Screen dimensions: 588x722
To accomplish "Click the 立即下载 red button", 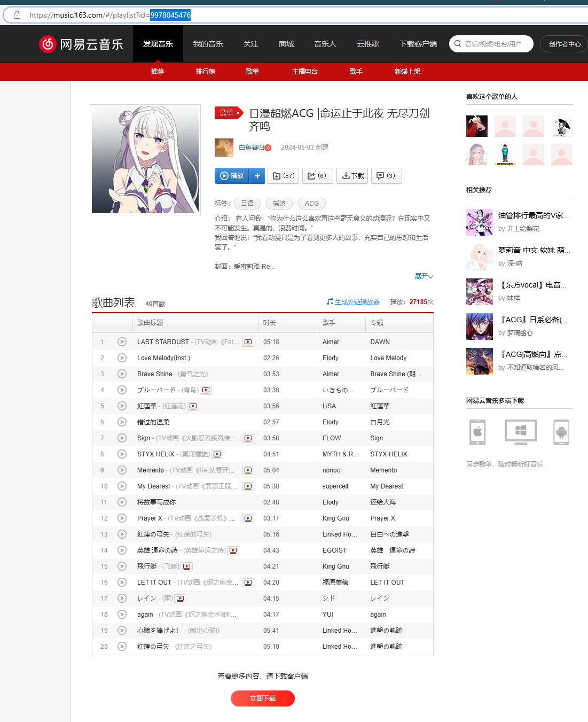I will (x=263, y=698).
